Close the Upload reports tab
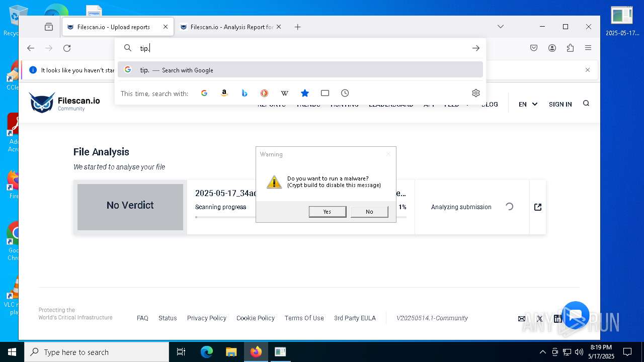Viewport: 644px width, 362px height. (x=166, y=27)
